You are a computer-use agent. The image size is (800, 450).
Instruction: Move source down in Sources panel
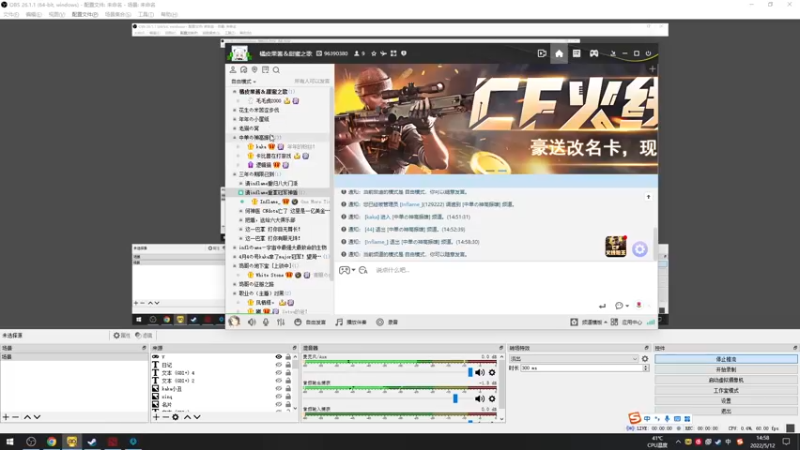point(197,417)
